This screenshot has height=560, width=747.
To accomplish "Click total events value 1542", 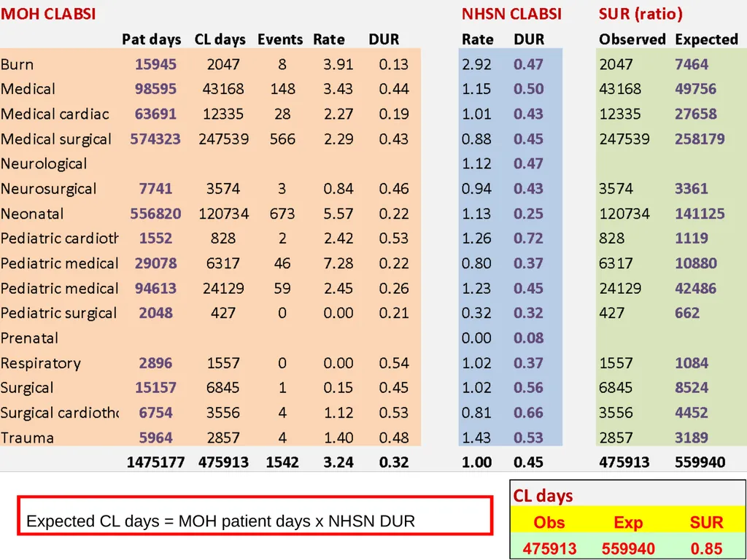I will click(282, 462).
